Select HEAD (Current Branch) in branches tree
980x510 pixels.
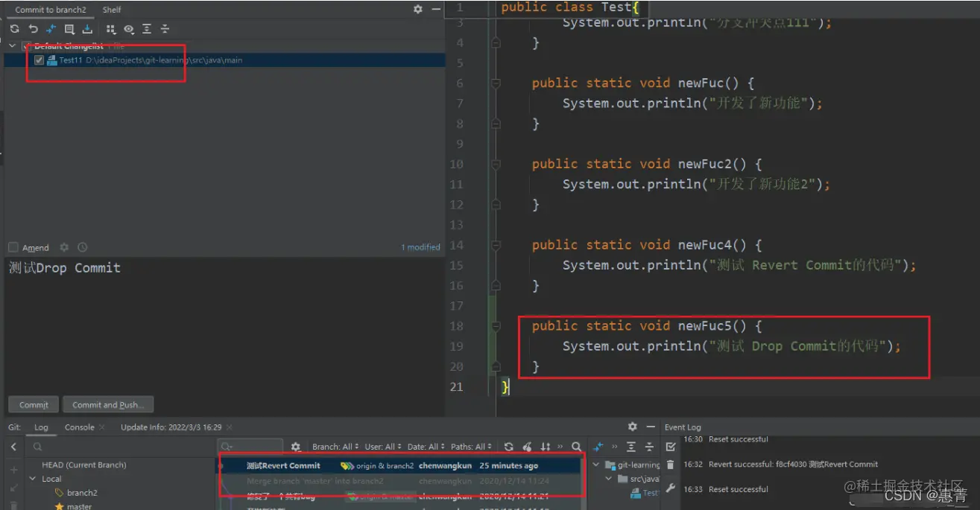coord(84,465)
